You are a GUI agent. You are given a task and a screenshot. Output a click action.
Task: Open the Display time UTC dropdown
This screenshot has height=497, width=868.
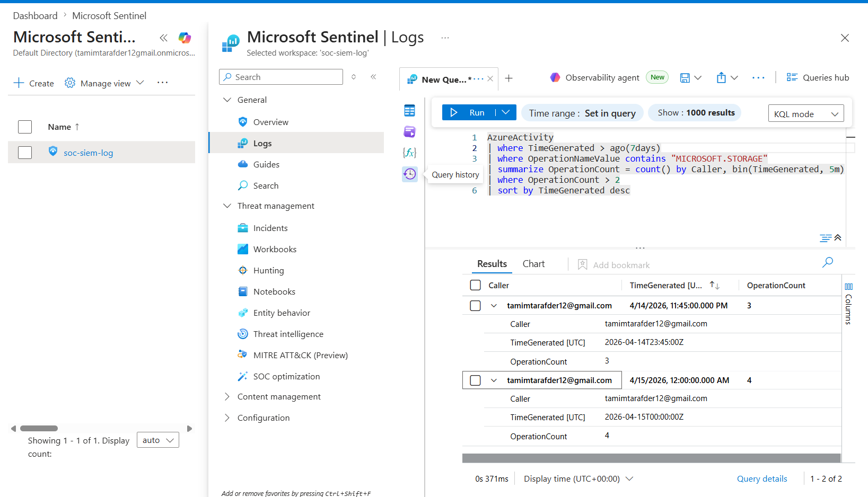pos(578,479)
